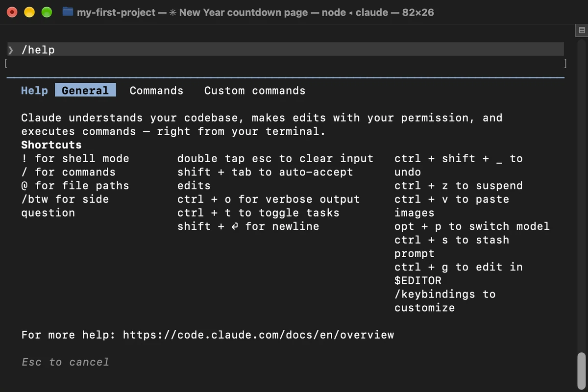
Task: Click 'shift + ⏎ for newline' text
Action: [x=248, y=226]
